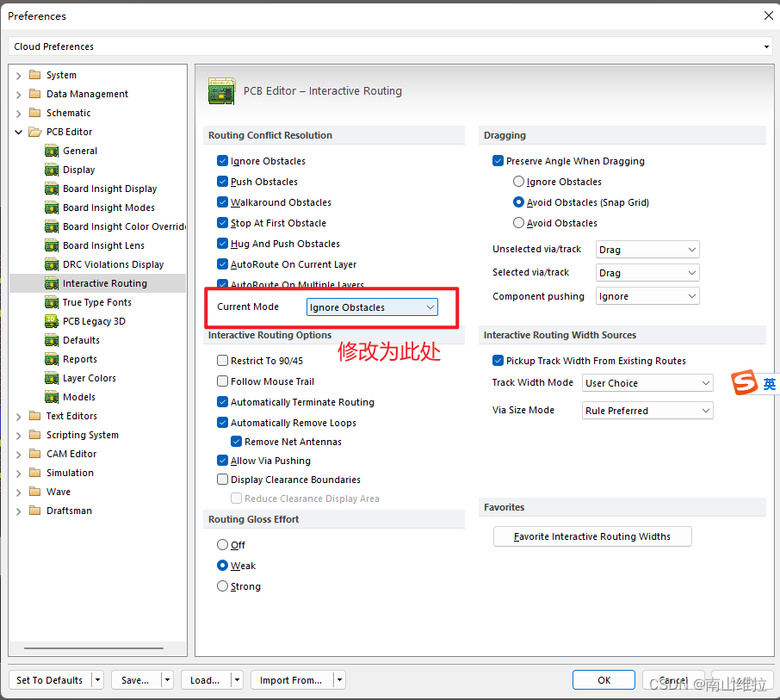Open Via Size Mode dropdown
This screenshot has width=780, height=700.
coord(647,411)
